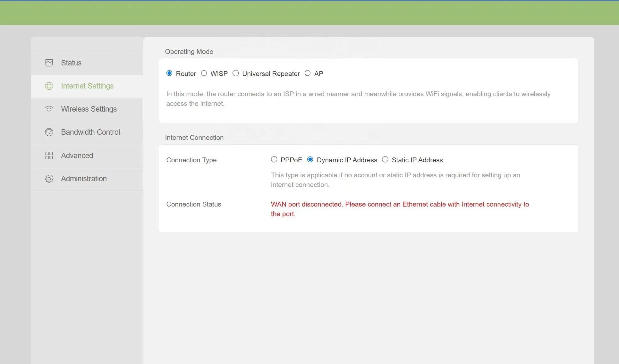Open the Status menu item

(x=87, y=63)
